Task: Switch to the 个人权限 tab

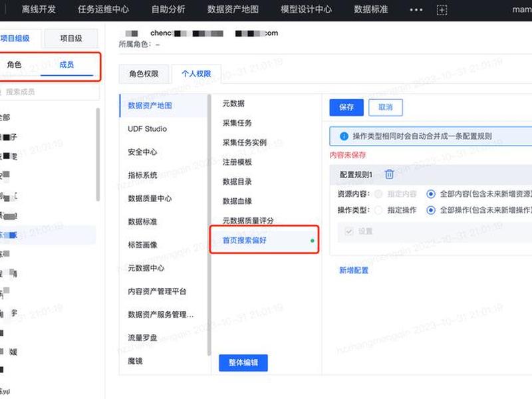Action: click(196, 74)
